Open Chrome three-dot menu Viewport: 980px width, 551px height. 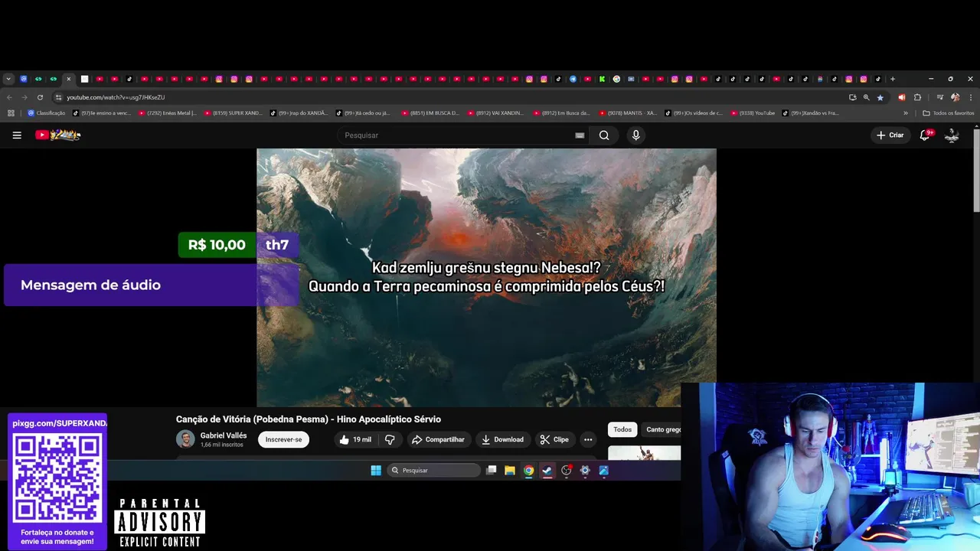pos(971,97)
